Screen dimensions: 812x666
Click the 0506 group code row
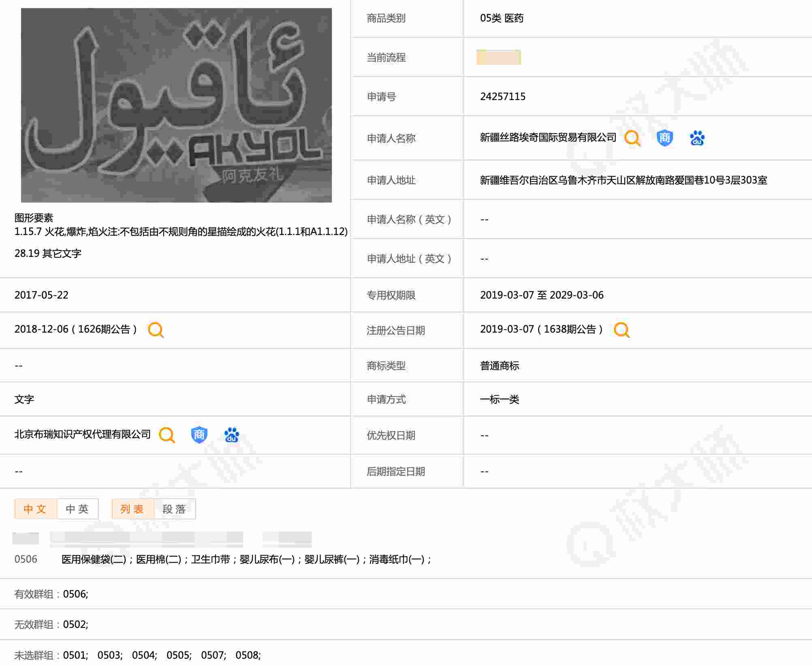(x=26, y=559)
